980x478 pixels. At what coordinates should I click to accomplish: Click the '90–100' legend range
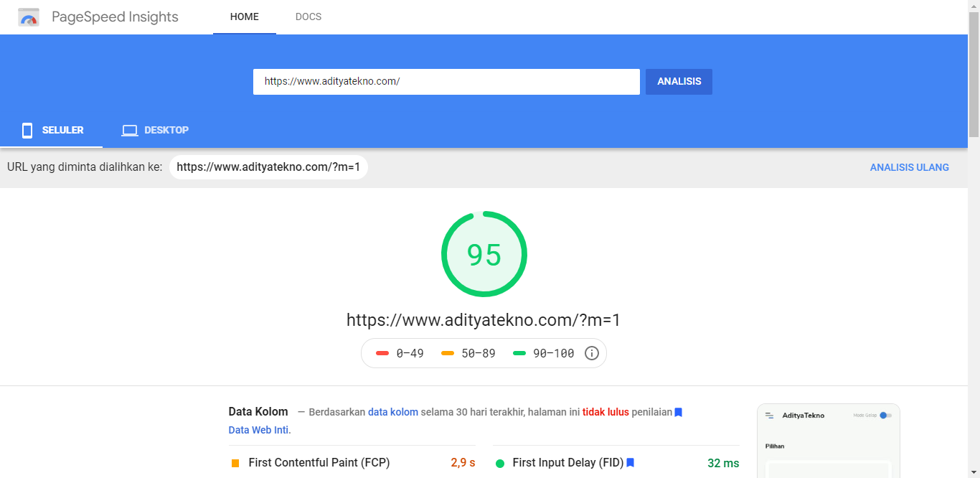click(553, 353)
